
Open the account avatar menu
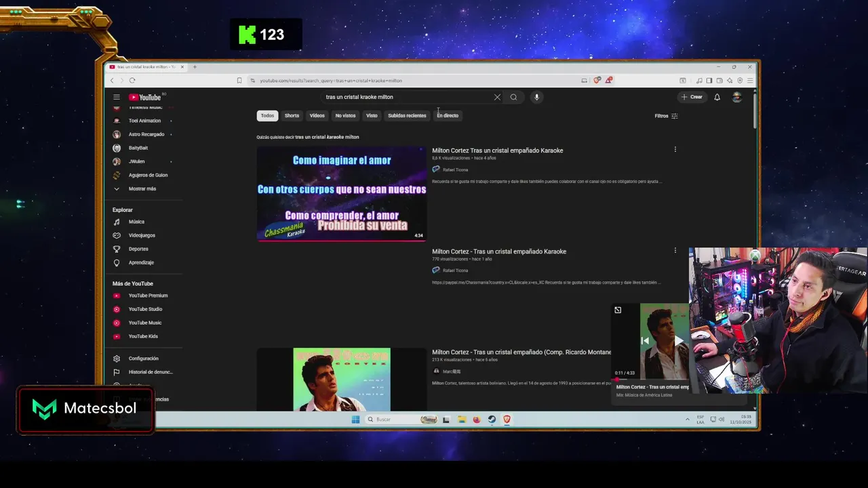point(737,97)
